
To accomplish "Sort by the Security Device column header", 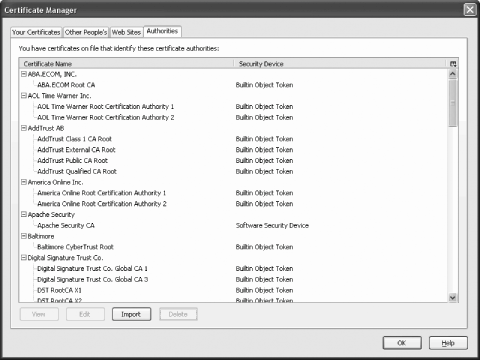I will [x=340, y=64].
